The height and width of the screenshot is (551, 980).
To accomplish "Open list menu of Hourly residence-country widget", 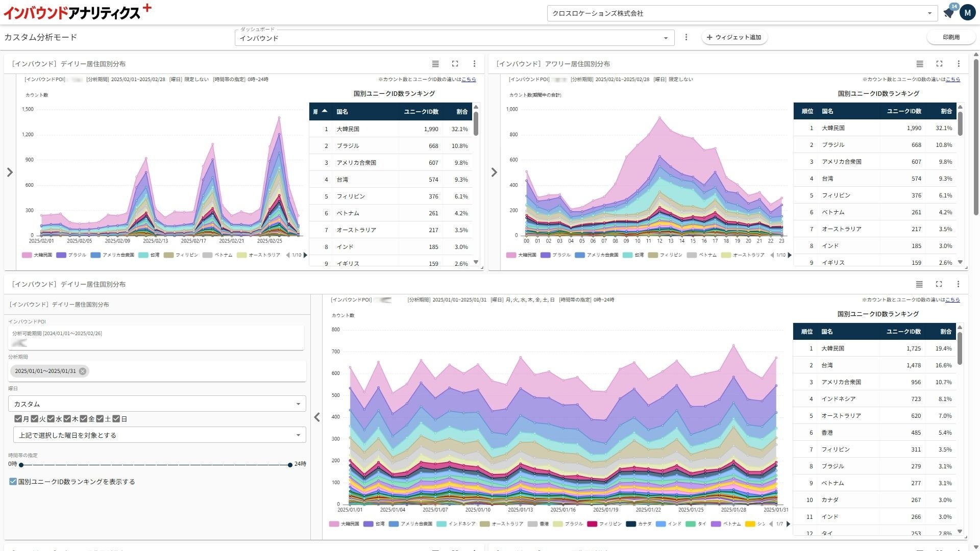I will tap(919, 64).
